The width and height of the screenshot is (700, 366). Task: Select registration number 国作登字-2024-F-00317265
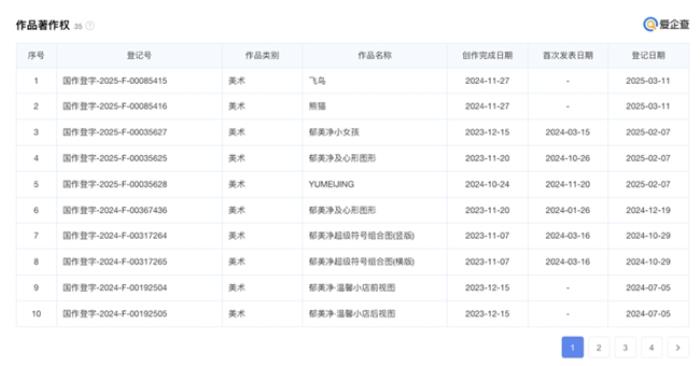pos(115,262)
